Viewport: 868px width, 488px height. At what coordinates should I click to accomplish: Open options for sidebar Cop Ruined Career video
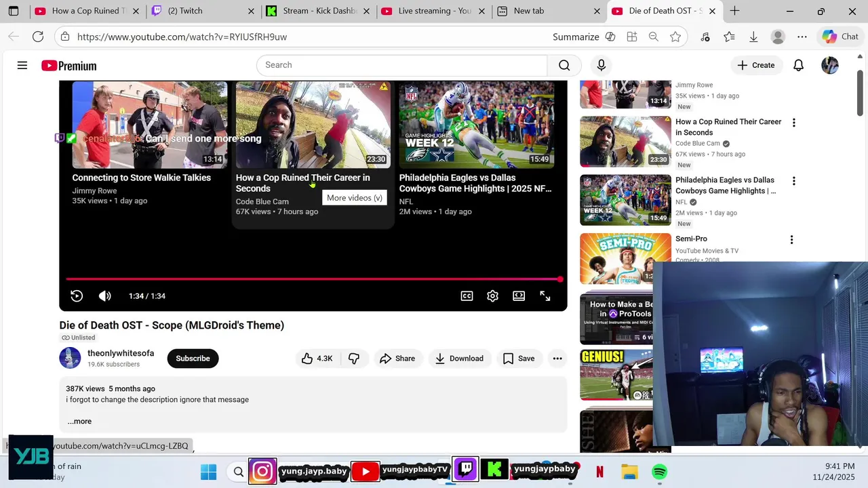click(793, 123)
